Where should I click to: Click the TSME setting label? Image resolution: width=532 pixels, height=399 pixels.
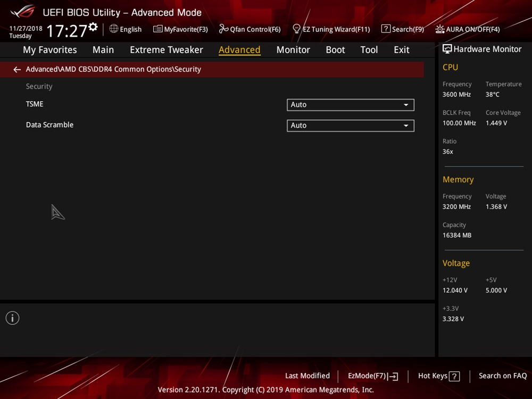click(x=35, y=104)
